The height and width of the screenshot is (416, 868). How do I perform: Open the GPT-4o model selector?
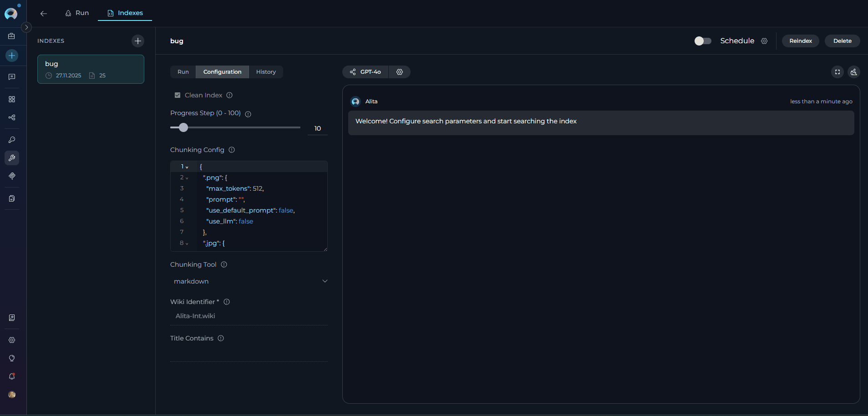pyautogui.click(x=365, y=72)
